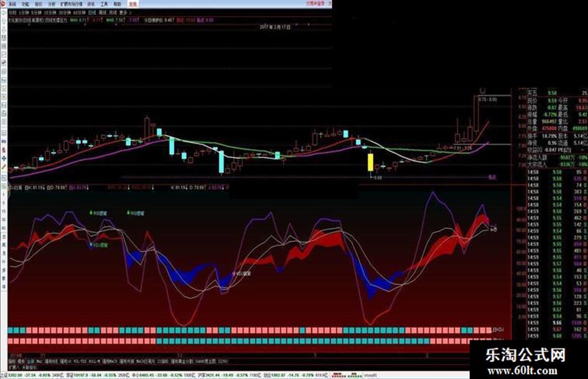Viewport: 588px width, 379px height.
Task: Open the 系统 menu
Action: (x=12, y=4)
